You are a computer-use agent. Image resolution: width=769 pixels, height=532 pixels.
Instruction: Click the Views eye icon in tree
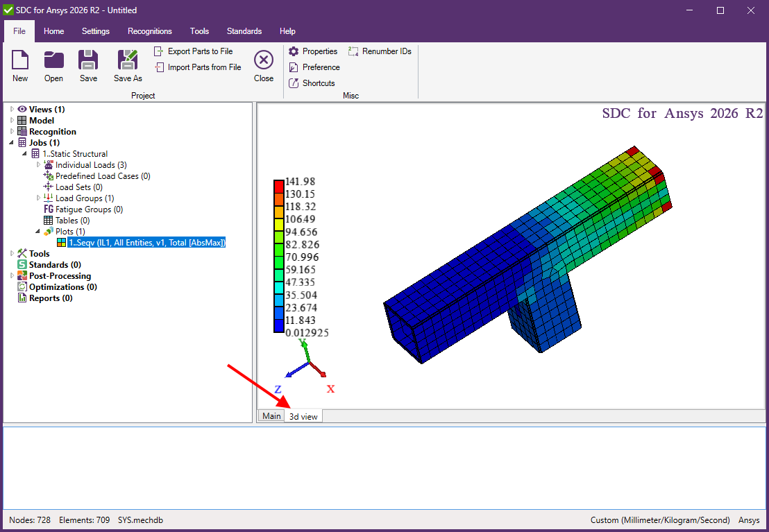coord(22,110)
